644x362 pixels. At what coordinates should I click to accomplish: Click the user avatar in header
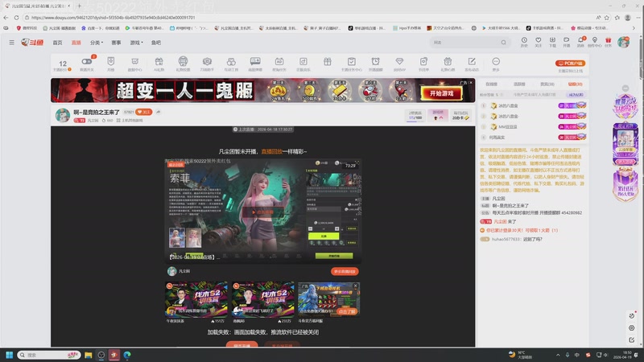pyautogui.click(x=623, y=42)
